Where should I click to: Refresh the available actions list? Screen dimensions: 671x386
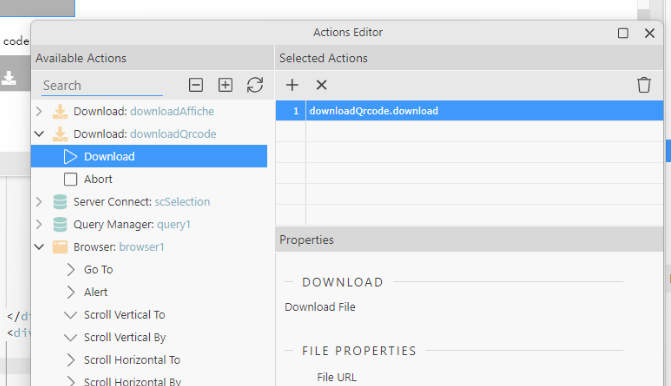[255, 85]
